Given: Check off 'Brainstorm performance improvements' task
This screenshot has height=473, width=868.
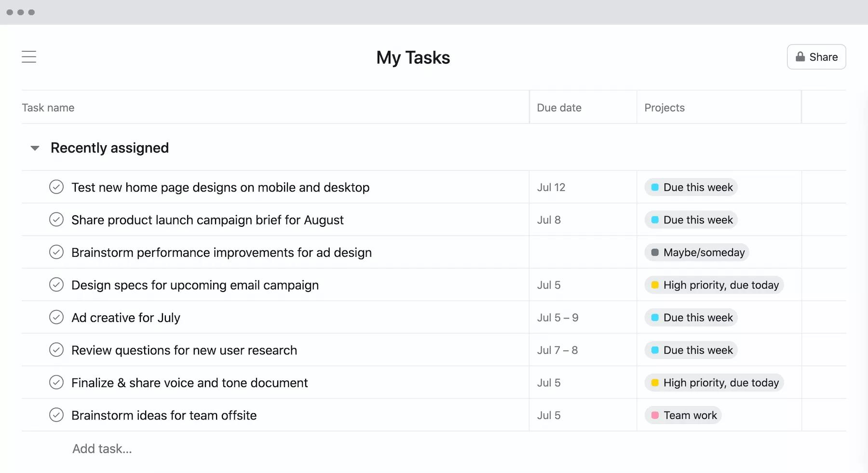Looking at the screenshot, I should (x=56, y=252).
